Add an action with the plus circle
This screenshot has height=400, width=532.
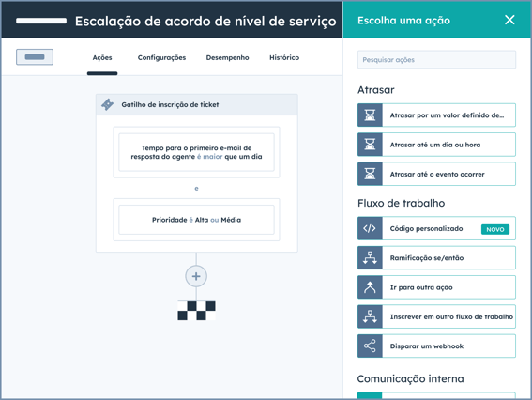click(x=196, y=276)
